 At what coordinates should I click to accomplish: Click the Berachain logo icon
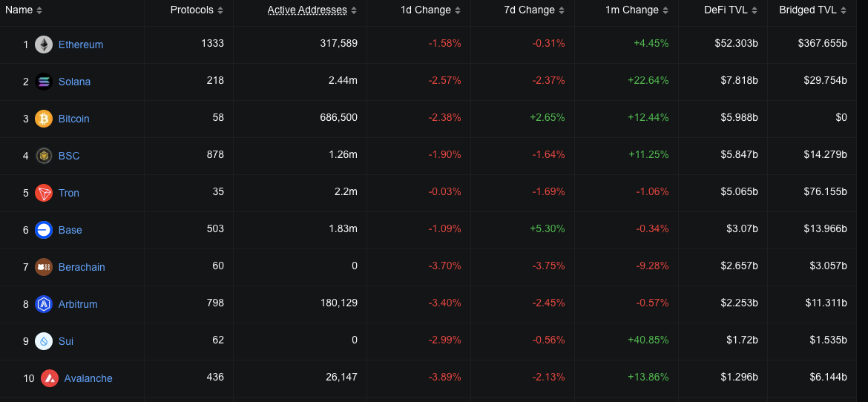click(44, 267)
